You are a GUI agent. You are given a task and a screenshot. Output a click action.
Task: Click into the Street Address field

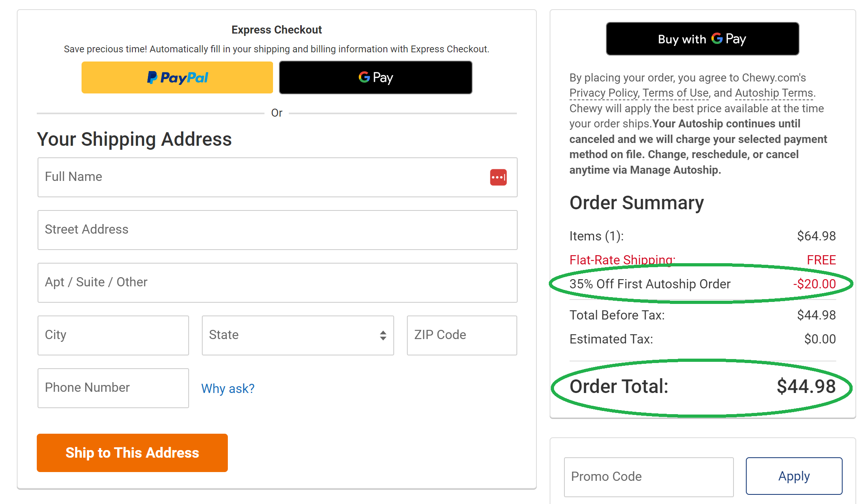277,230
